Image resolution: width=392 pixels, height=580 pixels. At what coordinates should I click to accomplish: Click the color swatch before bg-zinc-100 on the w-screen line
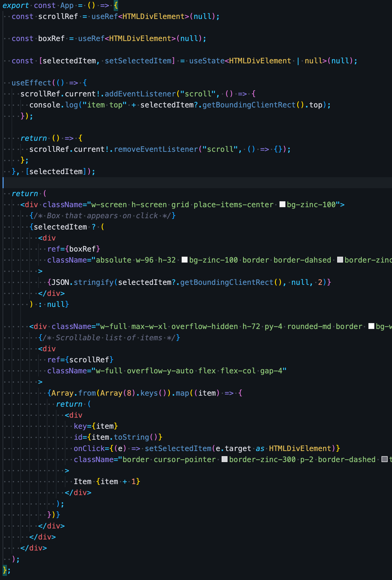point(282,204)
